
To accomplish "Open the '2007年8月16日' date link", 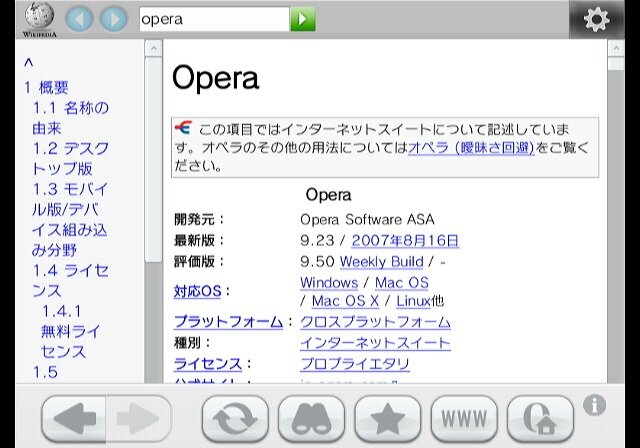I will 405,240.
